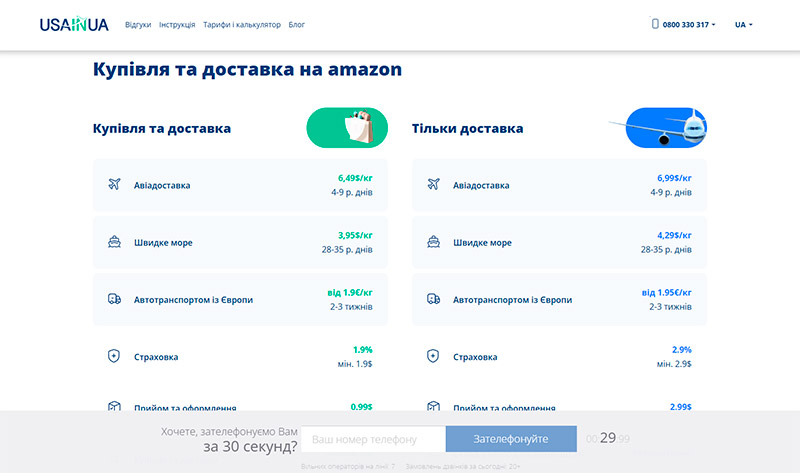Open the Відгуки menu item
The image size is (800, 473).
point(138,24)
